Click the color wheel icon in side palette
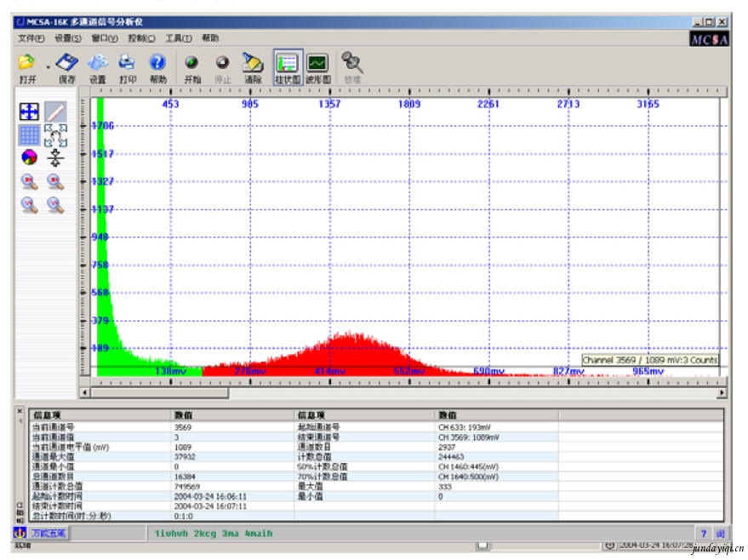748x560 pixels. 29,157
